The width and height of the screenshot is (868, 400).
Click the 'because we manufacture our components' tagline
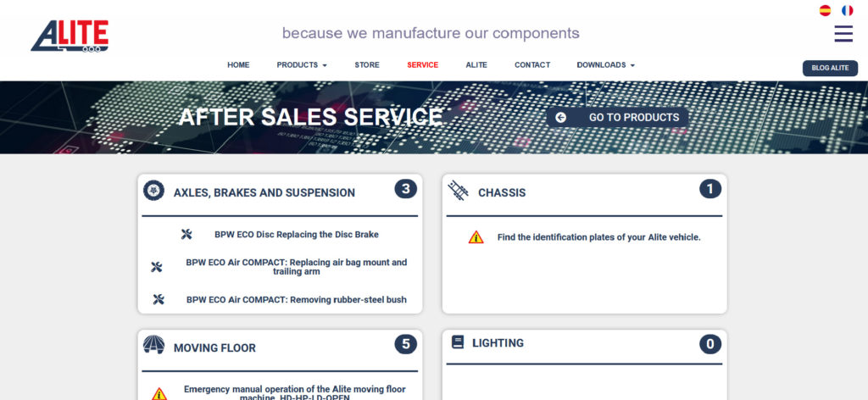[x=431, y=33]
